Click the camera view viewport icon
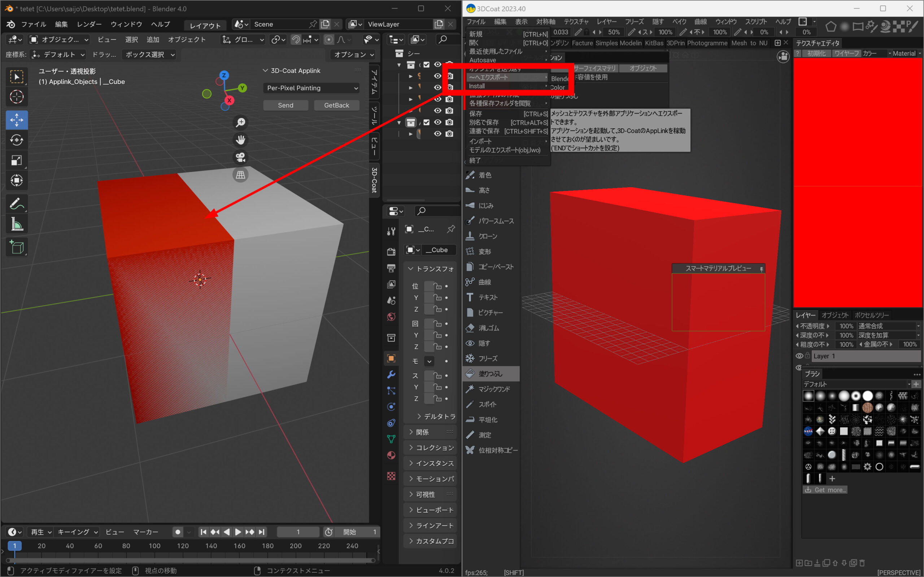This screenshot has width=924, height=577. tap(240, 157)
